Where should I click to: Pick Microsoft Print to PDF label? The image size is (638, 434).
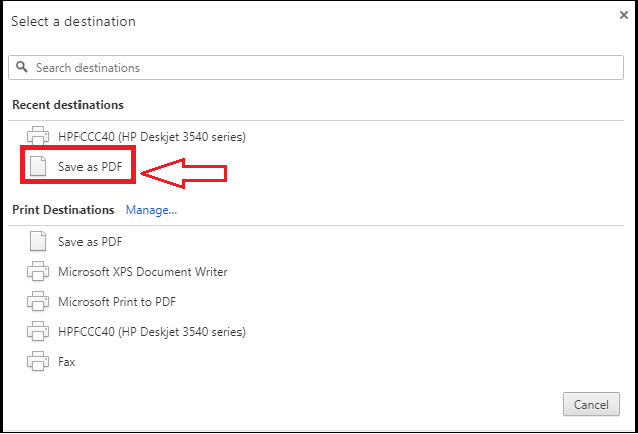click(x=117, y=302)
